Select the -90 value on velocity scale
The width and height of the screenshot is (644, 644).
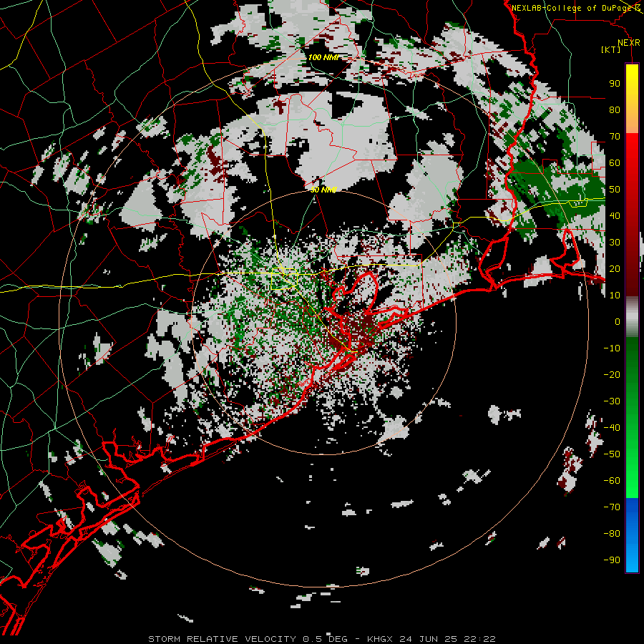612,560
